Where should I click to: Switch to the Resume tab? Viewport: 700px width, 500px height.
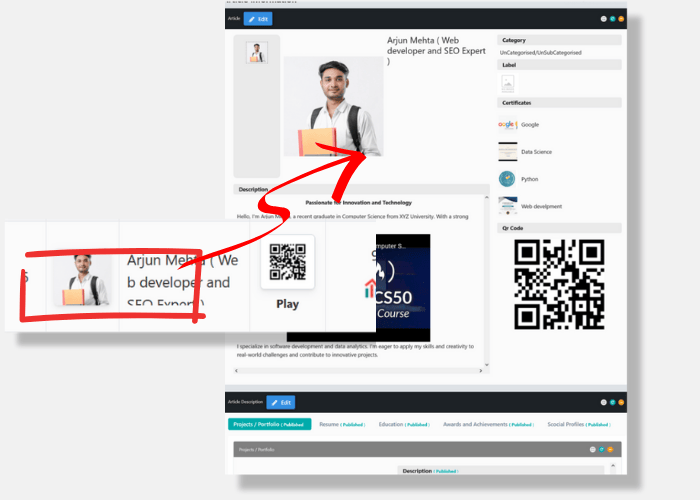(x=342, y=424)
